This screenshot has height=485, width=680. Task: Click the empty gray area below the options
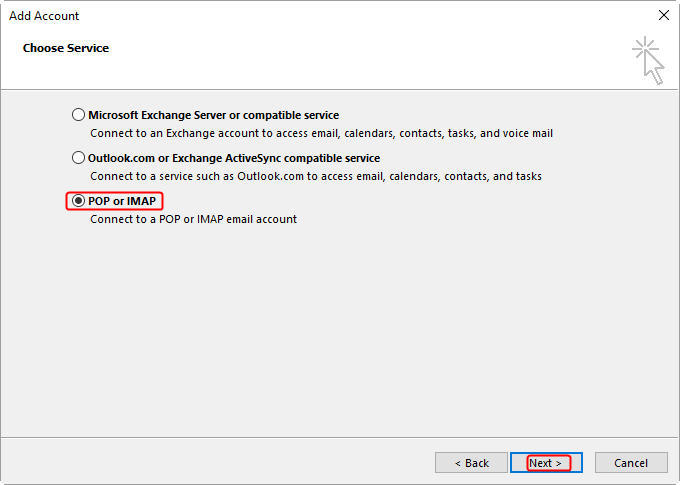tap(338, 330)
